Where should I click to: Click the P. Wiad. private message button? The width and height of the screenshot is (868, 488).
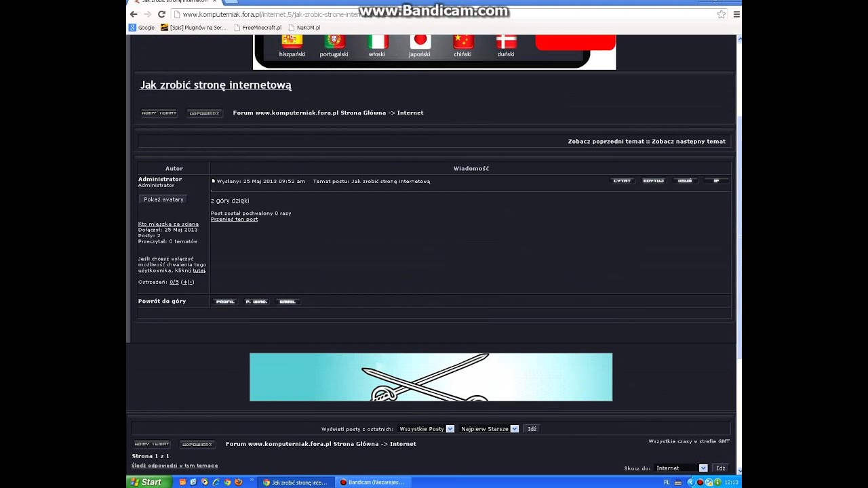[x=256, y=302]
